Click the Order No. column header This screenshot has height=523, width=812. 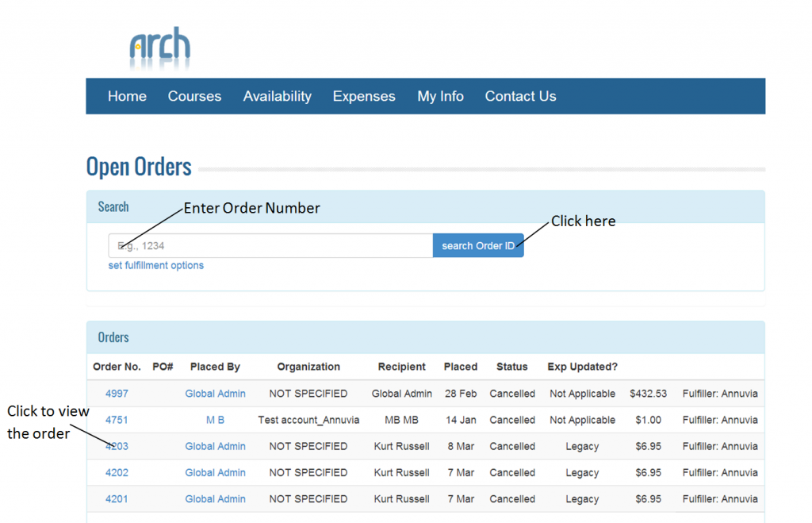point(117,367)
